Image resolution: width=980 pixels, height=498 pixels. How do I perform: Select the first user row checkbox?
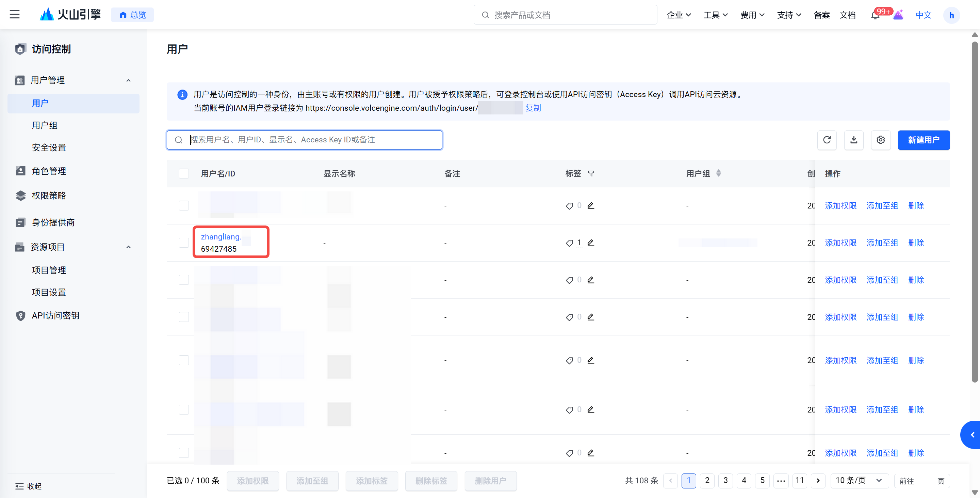(184, 206)
